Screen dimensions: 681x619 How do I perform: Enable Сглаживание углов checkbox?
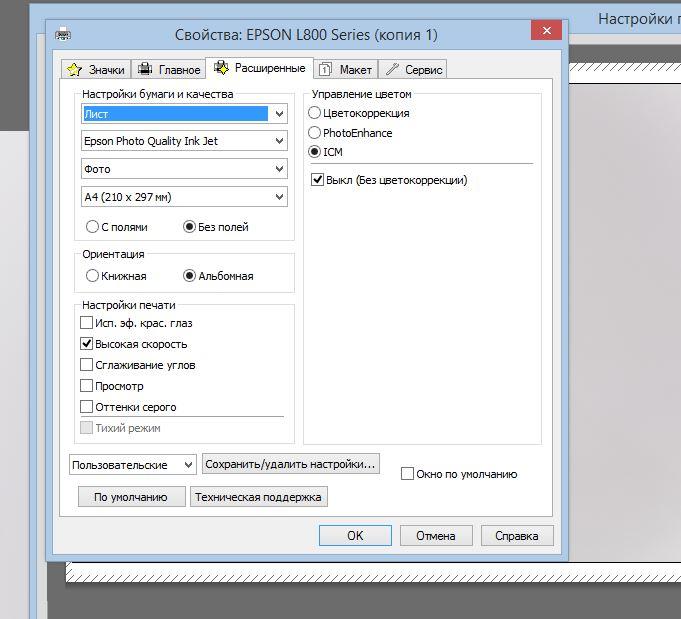(x=86, y=364)
